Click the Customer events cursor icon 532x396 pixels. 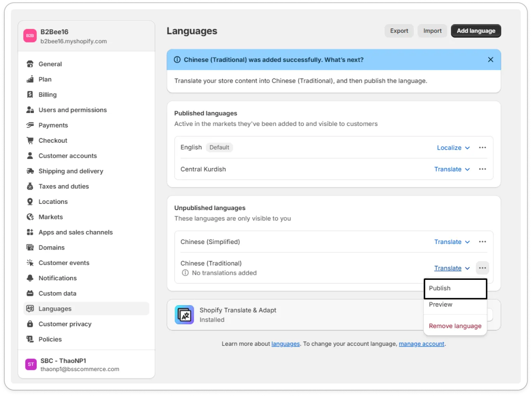pyautogui.click(x=30, y=263)
